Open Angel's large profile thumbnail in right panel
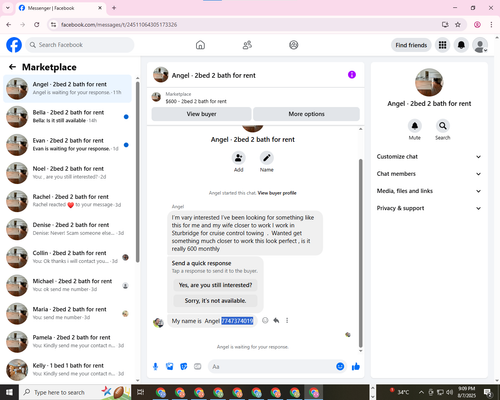500x400 pixels. pos(429,82)
